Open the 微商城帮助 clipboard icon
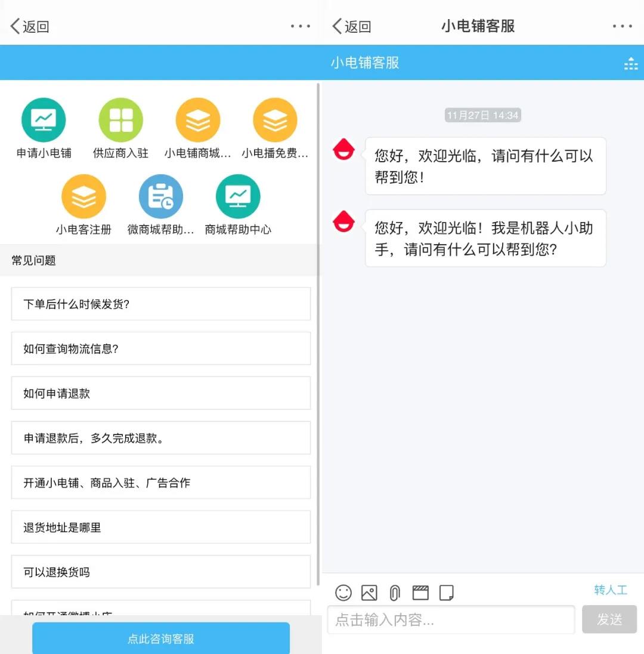 click(161, 196)
